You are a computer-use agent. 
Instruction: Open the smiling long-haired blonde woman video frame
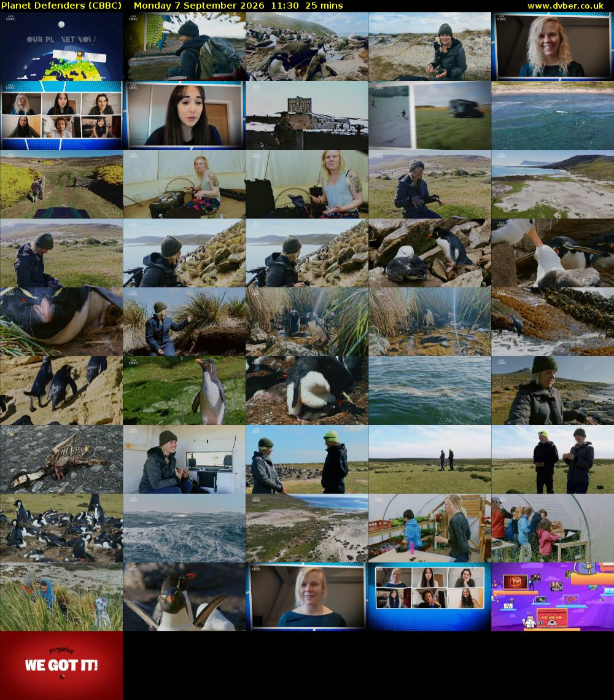tap(553, 47)
